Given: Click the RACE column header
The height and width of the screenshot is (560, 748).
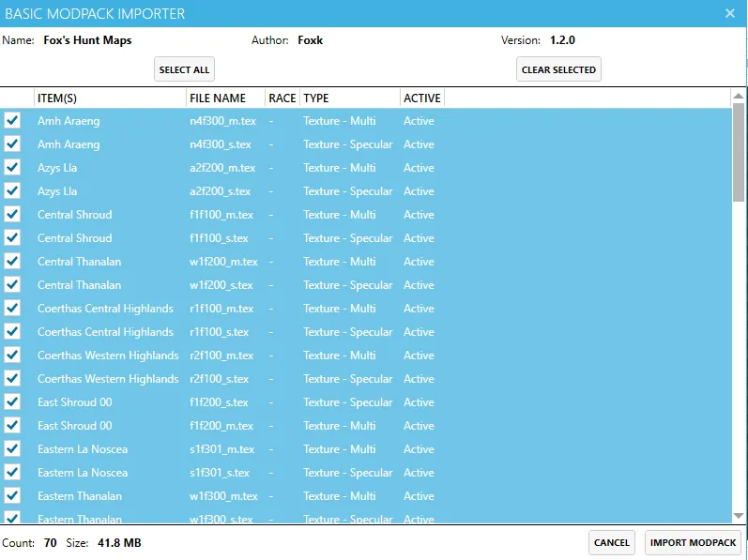Looking at the screenshot, I should [x=282, y=98].
